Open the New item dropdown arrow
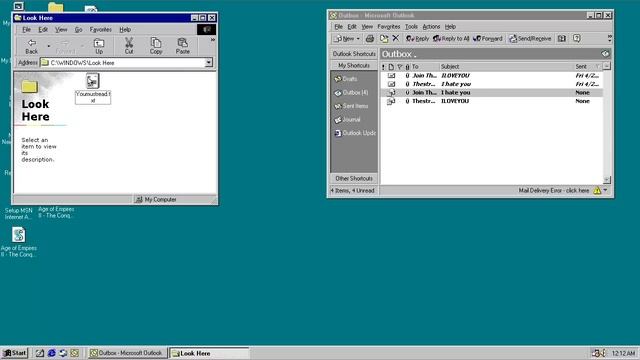Screen dimensions: 640x360 pyautogui.click(x=358, y=39)
